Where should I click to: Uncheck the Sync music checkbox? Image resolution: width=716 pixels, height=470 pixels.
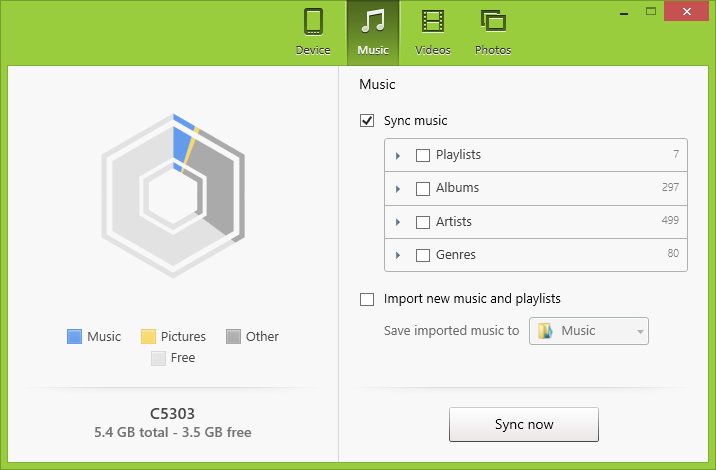[x=367, y=121]
